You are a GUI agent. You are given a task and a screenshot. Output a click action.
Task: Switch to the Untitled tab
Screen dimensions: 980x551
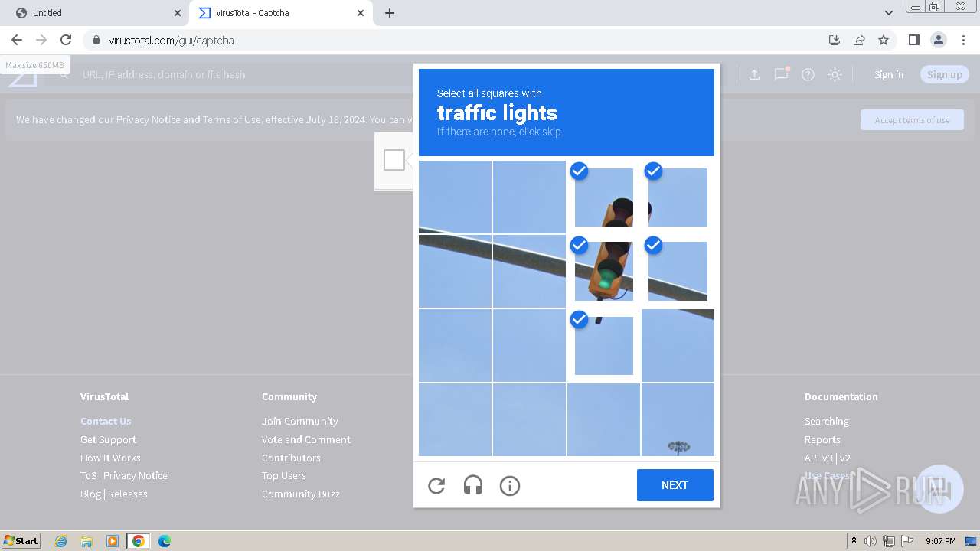[x=92, y=13]
